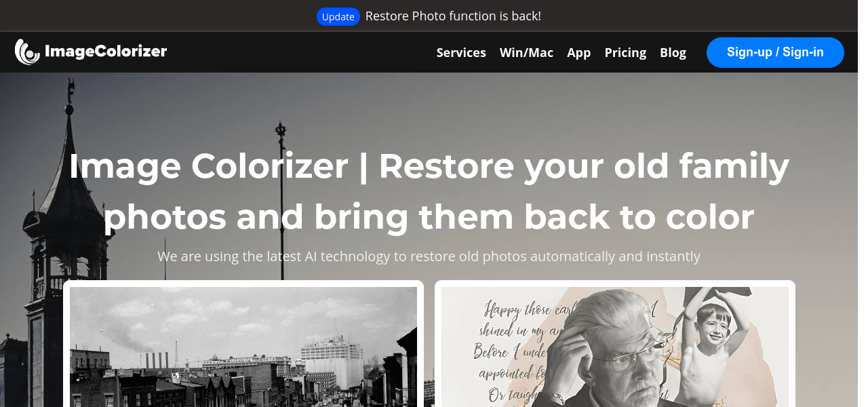Click the calligraphy poem text in collage
The height and width of the screenshot is (407, 868).
(x=515, y=353)
